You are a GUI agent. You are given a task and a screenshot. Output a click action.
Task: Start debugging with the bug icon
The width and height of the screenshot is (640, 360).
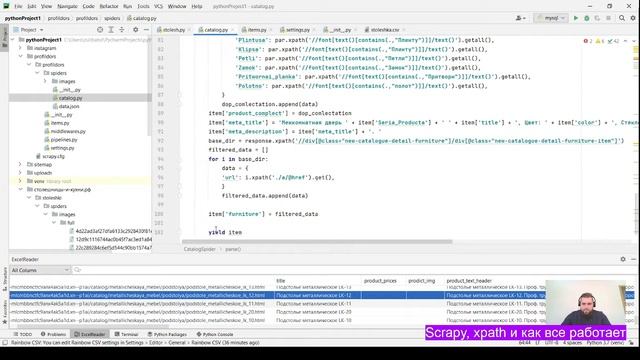coord(587,18)
